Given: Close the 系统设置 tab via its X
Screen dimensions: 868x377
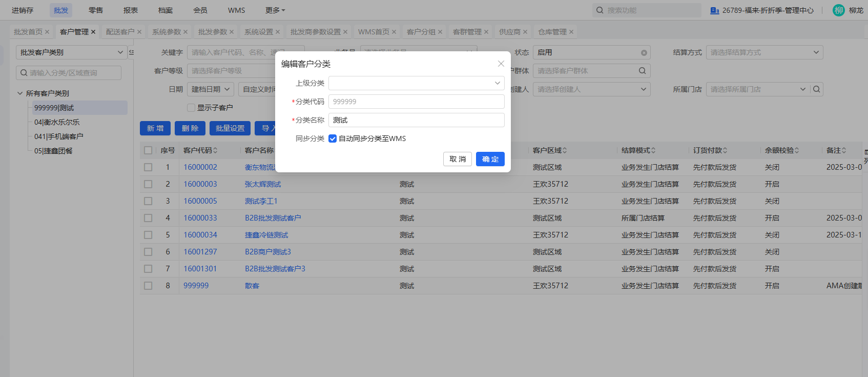Looking at the screenshot, I should 278,32.
